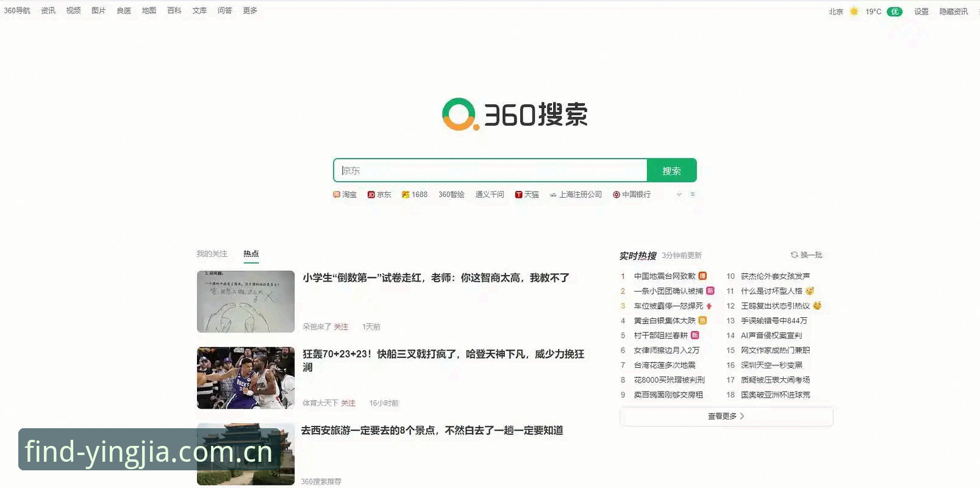Open 资讯 in top navigation
Image resolution: width=980 pixels, height=488 pixels.
(48, 10)
